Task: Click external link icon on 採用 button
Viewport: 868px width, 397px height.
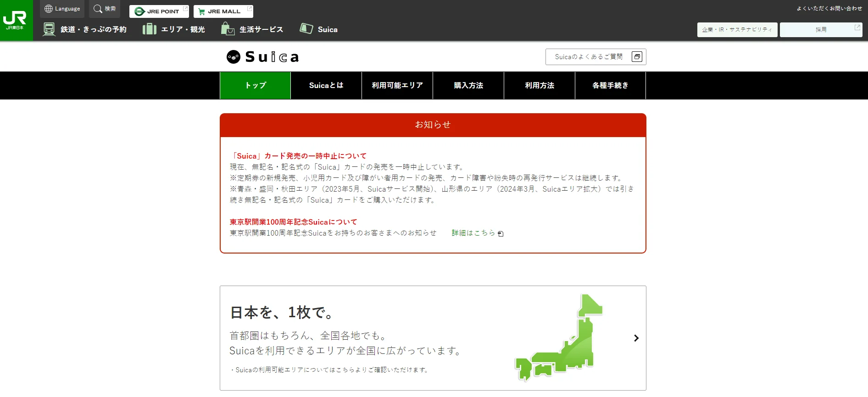Action: tap(857, 28)
